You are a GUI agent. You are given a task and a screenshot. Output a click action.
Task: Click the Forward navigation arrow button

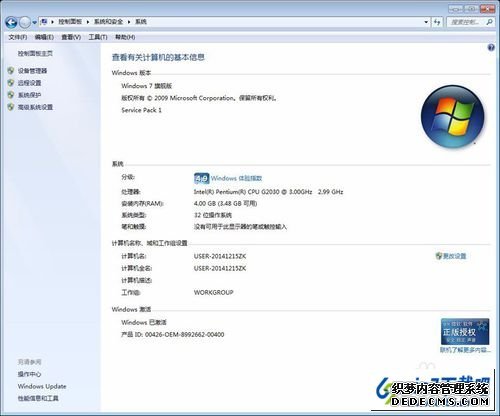pos(25,22)
